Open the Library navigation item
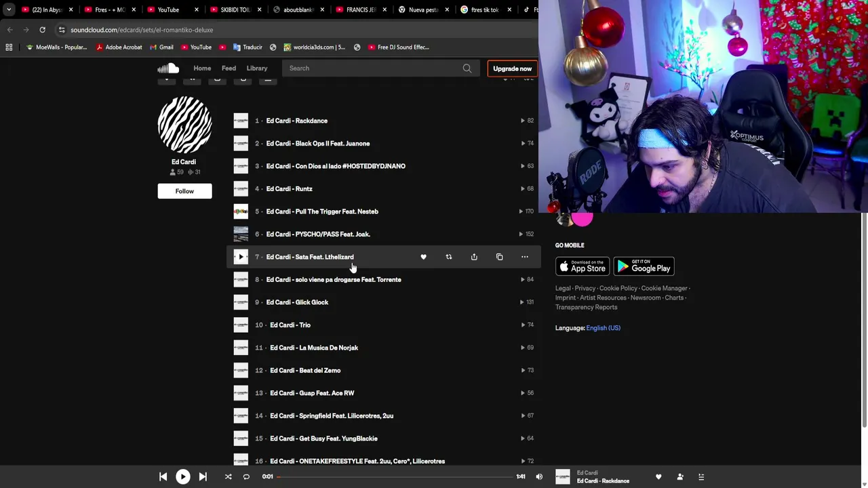The height and width of the screenshot is (488, 868). pyautogui.click(x=257, y=68)
